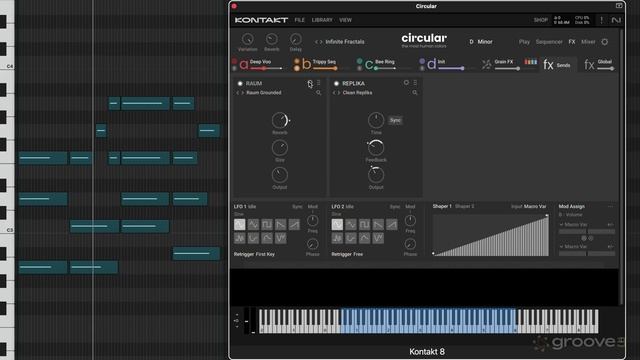Toggle the purple dot of layer d
The width and height of the screenshot is (640, 360).
pos(422,61)
